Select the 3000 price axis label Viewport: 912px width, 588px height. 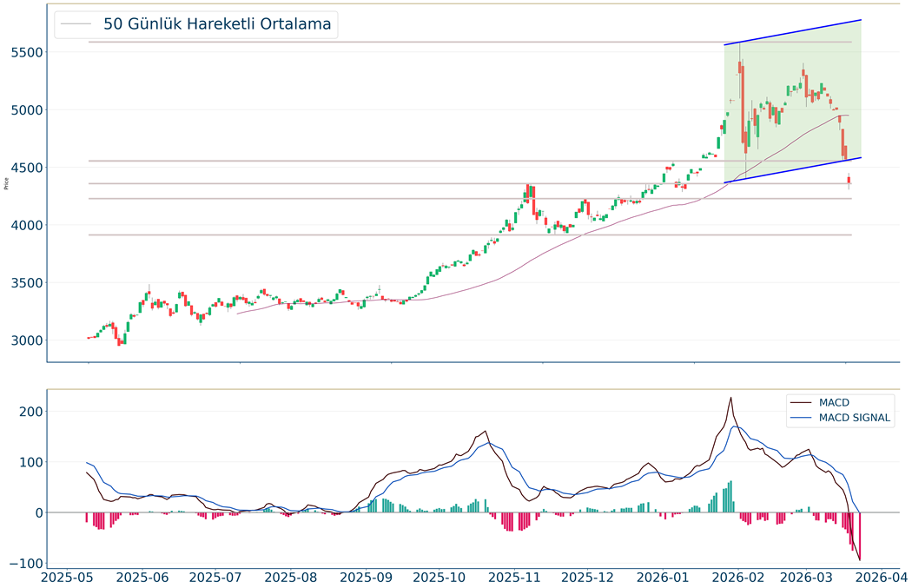(x=28, y=340)
